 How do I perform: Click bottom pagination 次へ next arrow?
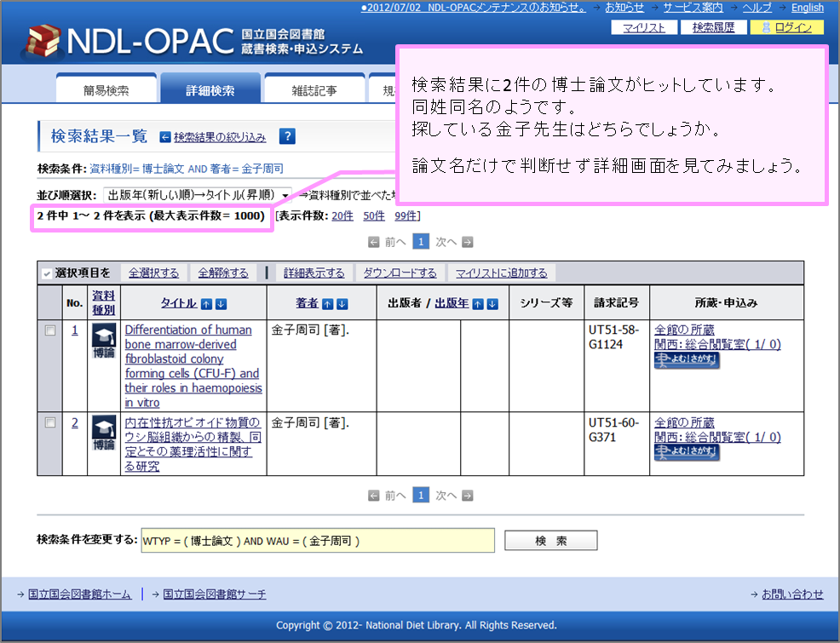[467, 496]
